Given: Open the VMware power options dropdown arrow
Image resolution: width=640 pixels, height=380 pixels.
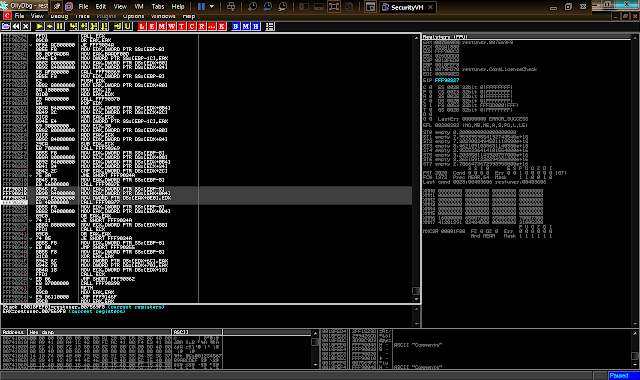Looking at the screenshot, I should pos(212,7).
